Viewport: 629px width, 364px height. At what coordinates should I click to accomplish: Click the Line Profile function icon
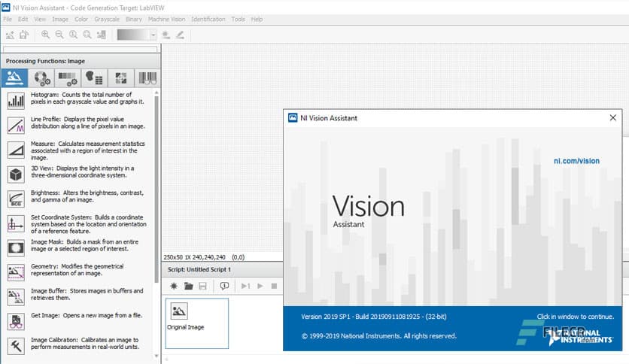(x=16, y=125)
